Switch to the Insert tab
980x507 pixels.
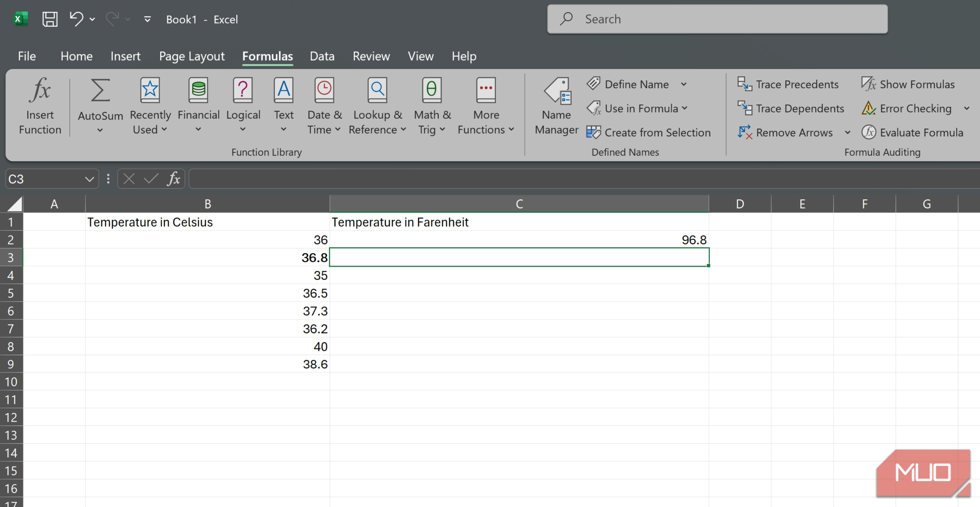pos(125,56)
